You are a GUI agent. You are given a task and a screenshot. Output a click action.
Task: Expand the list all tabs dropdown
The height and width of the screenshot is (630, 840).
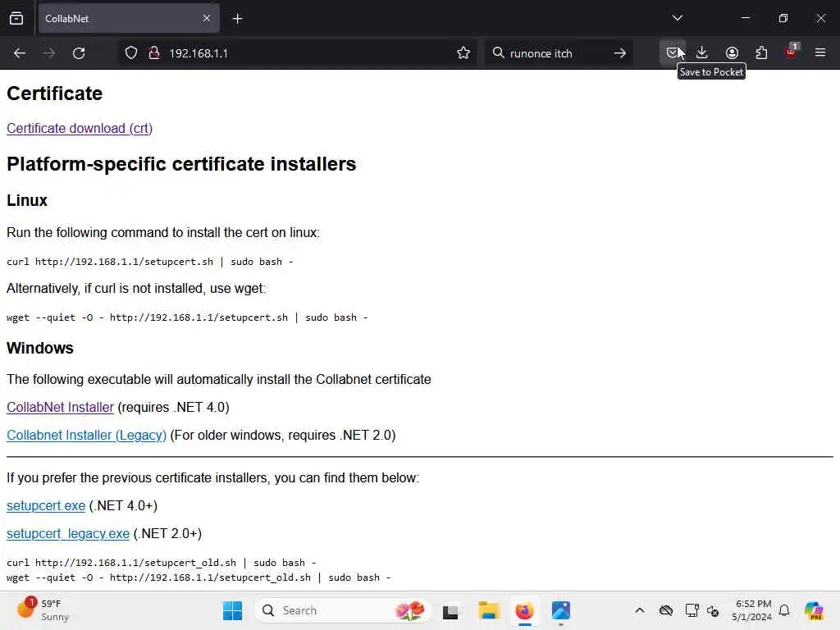tap(677, 18)
